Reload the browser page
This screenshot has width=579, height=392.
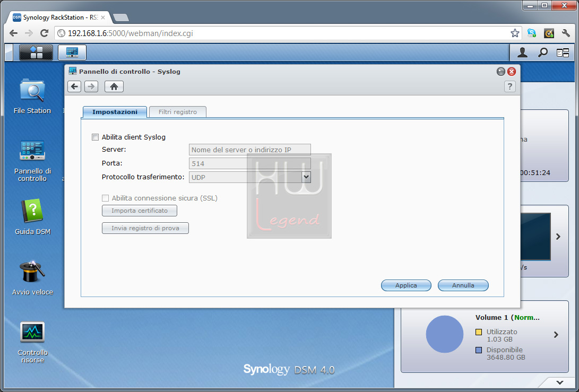point(44,33)
